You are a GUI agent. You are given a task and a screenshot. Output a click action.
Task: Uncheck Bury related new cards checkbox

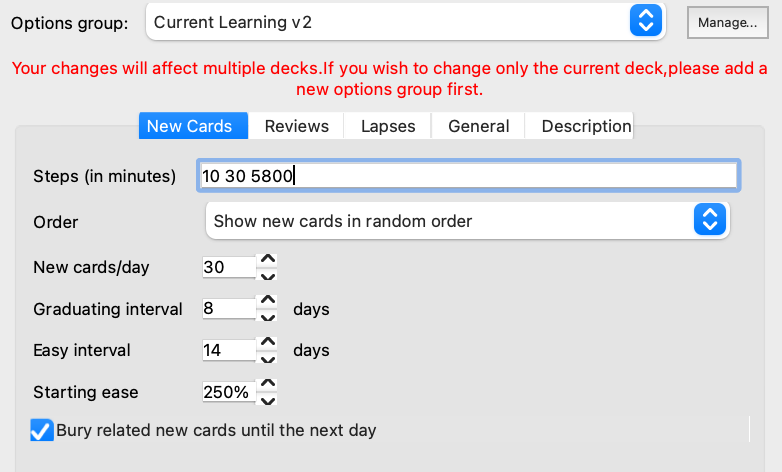coord(41,431)
